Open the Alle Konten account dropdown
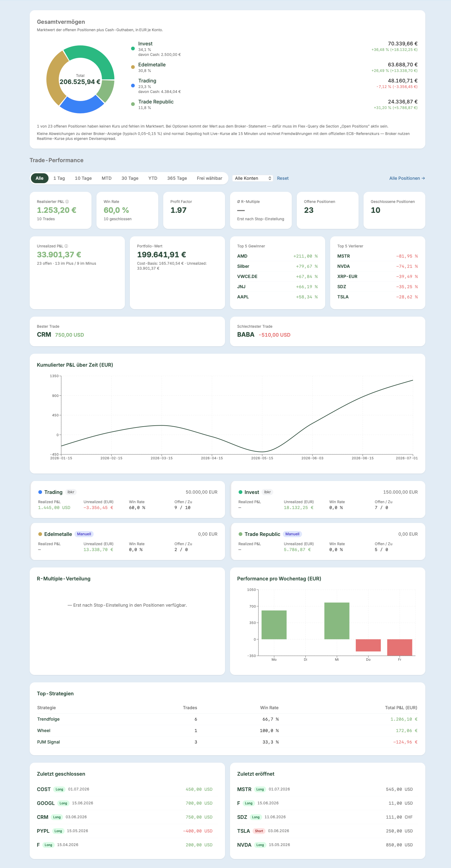The height and width of the screenshot is (868, 451). [x=253, y=178]
